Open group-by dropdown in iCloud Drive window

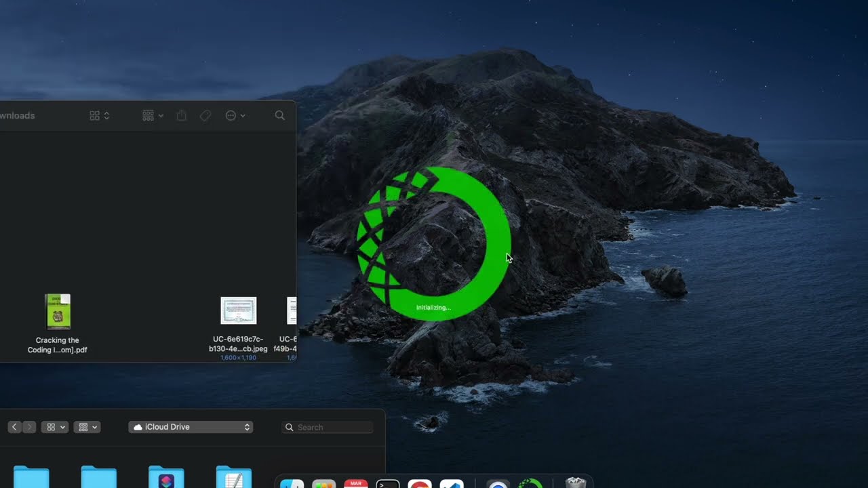[87, 427]
